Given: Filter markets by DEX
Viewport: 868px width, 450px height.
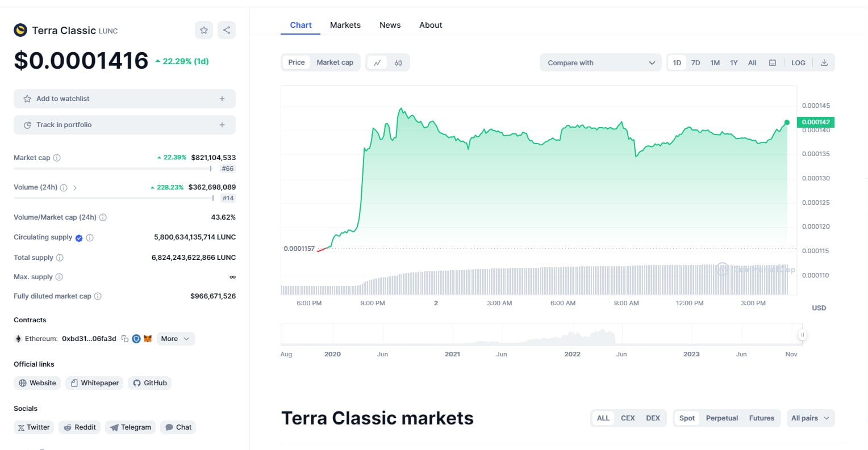Looking at the screenshot, I should tap(653, 418).
